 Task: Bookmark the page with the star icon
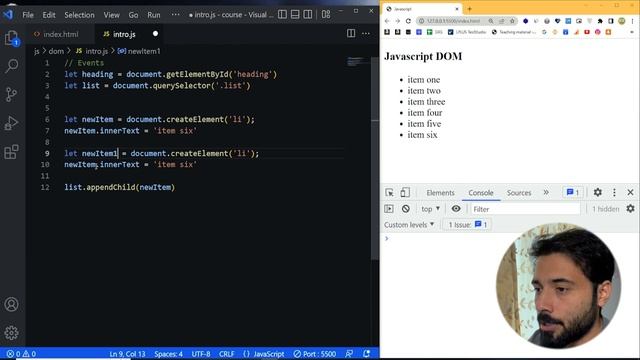point(512,21)
